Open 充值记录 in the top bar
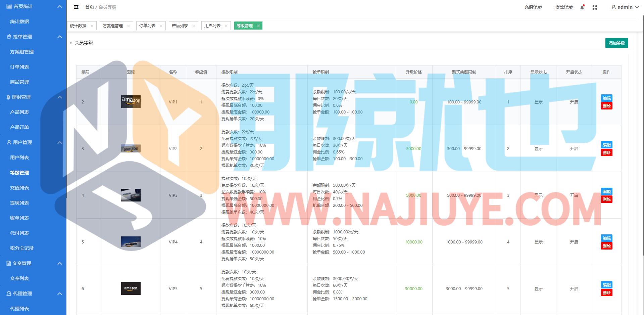Image resolution: width=644 pixels, height=315 pixels. tap(533, 7)
